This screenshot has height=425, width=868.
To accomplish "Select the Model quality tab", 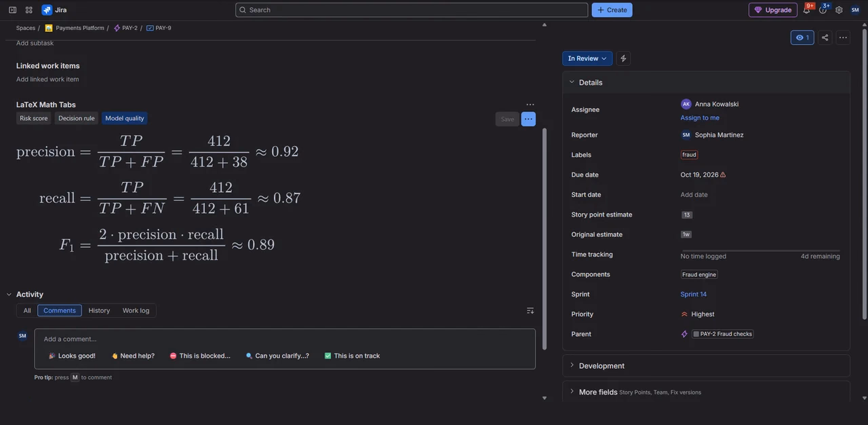I will 125,118.
